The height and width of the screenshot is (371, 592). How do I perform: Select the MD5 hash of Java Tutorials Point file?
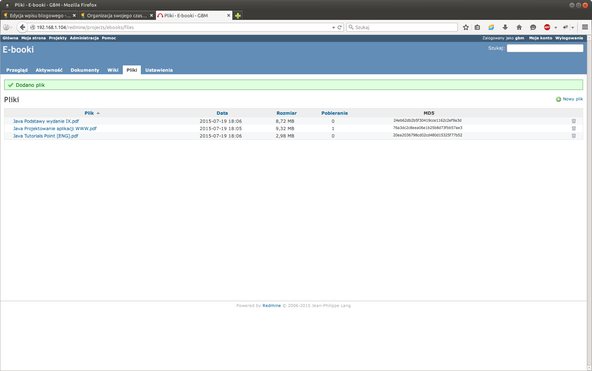(x=428, y=135)
